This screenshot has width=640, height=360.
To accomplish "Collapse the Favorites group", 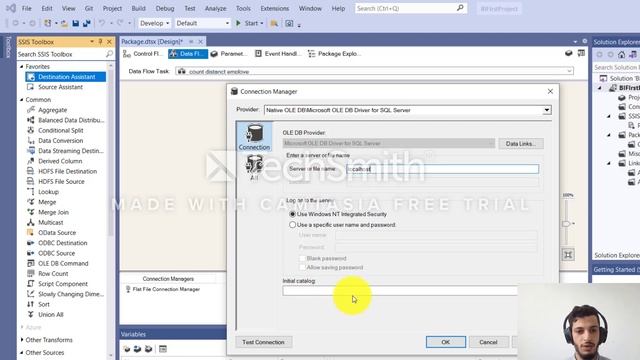I will 22,66.
